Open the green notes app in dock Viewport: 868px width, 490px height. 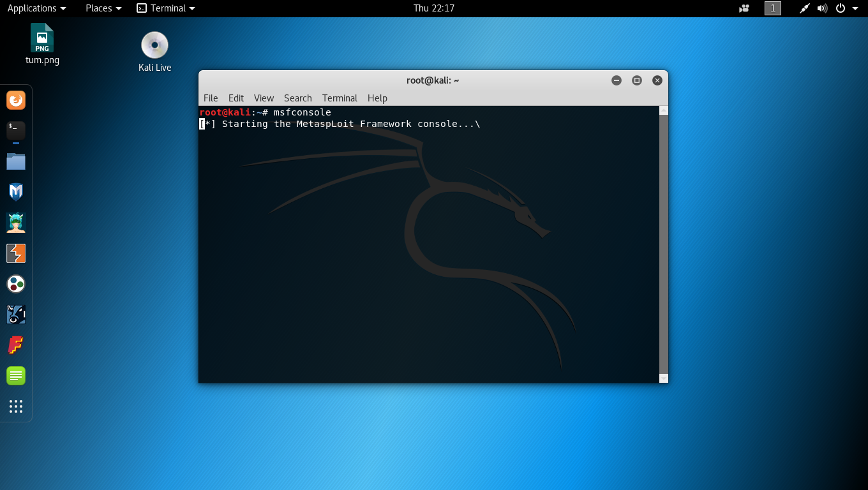click(16, 376)
